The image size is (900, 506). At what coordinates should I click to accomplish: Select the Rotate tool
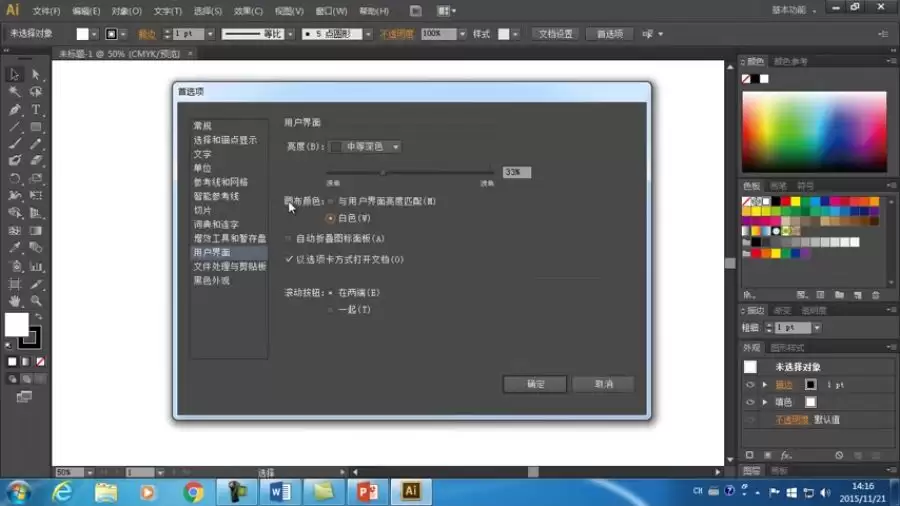pos(15,178)
